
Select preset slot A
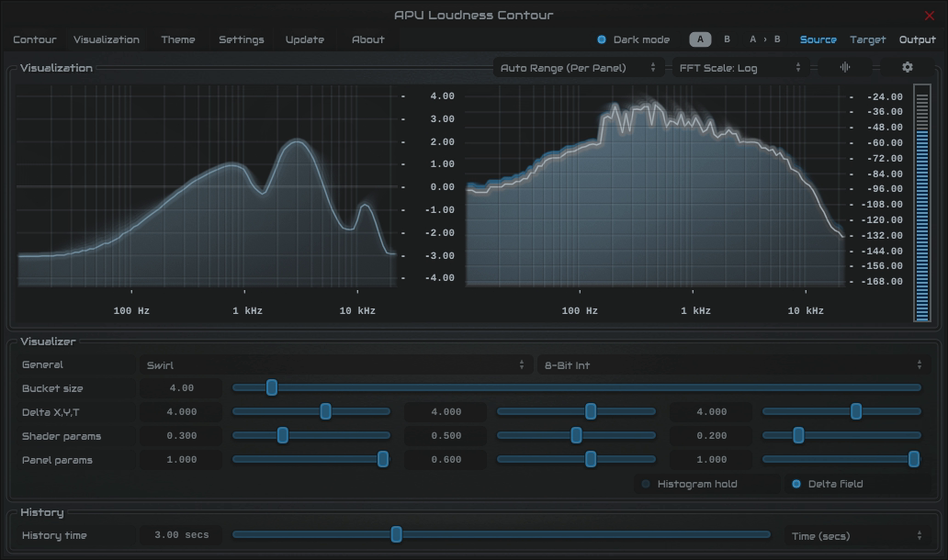[x=700, y=39]
